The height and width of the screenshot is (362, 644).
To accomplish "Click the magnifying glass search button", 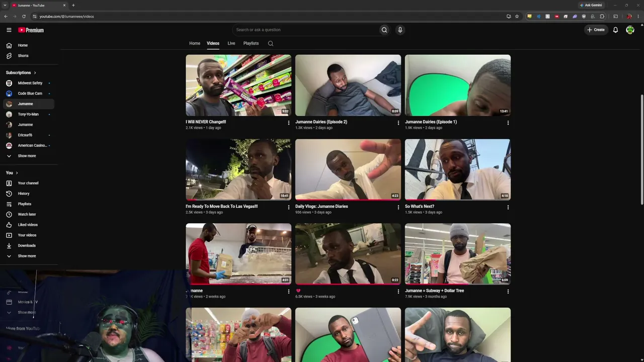I will click(384, 30).
